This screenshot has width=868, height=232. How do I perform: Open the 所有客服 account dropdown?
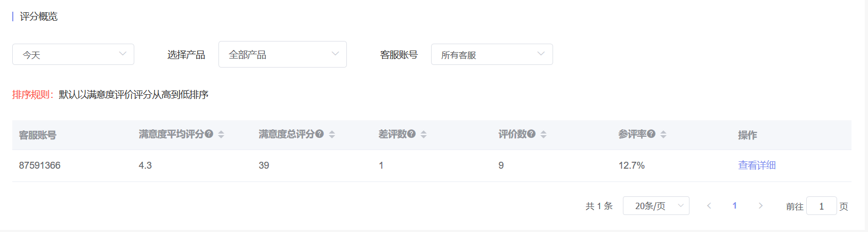point(492,54)
